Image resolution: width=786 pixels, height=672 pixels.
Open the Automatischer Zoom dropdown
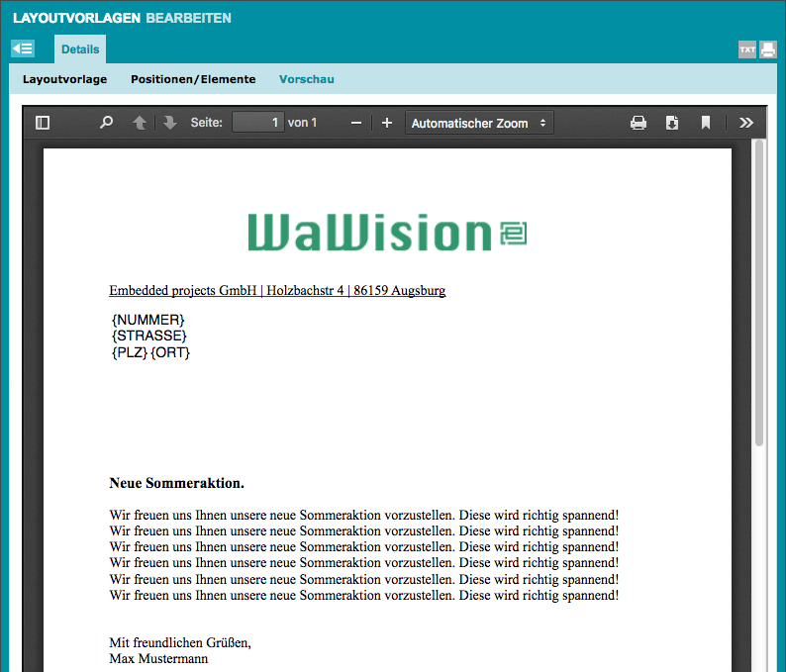coord(479,123)
